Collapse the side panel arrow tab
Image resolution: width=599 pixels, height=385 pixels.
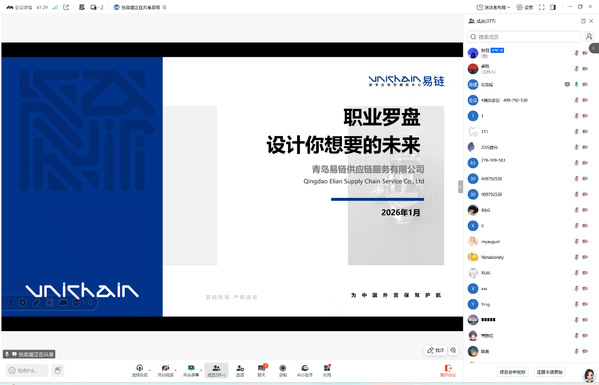[x=594, y=48]
